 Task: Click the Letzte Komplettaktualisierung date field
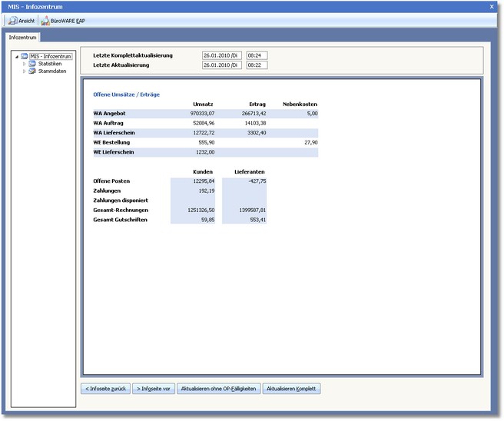222,56
